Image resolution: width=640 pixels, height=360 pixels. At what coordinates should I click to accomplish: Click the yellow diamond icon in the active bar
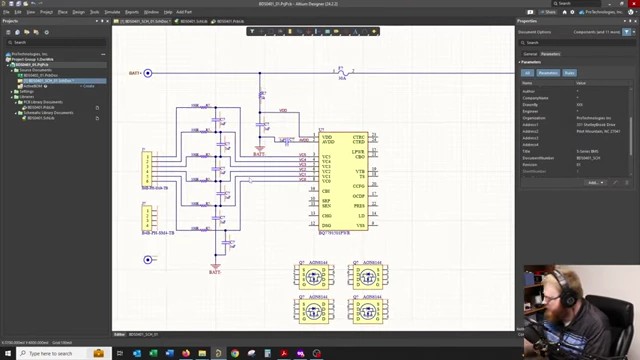(x=374, y=31)
